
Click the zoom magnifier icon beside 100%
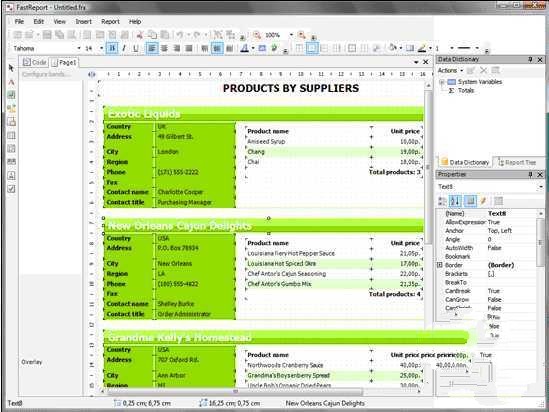[x=257, y=35]
